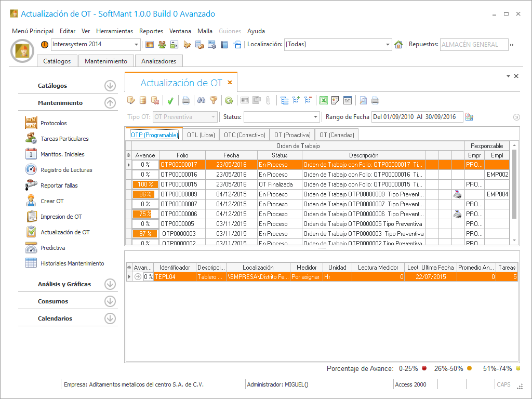Click the Excel export icon
The image size is (532, 399).
pos(323,100)
